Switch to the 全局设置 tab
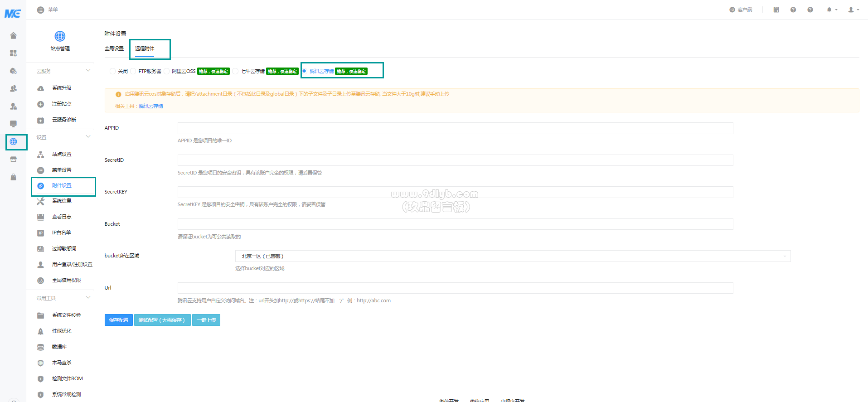Image resolution: width=868 pixels, height=402 pixels. (x=114, y=48)
